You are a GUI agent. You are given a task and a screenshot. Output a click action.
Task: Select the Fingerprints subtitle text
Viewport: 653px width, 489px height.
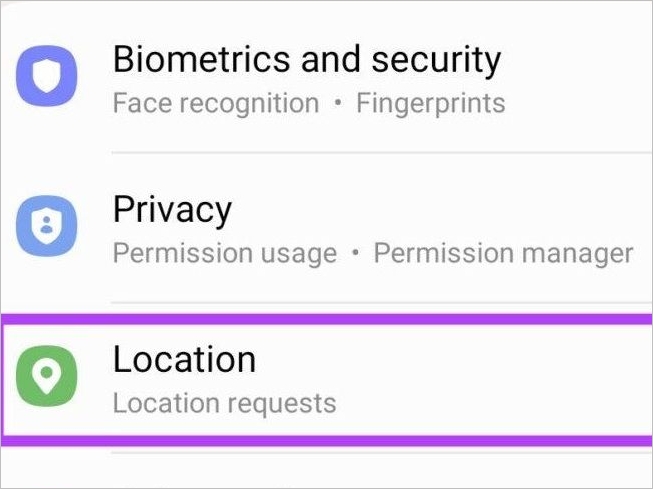(x=430, y=103)
